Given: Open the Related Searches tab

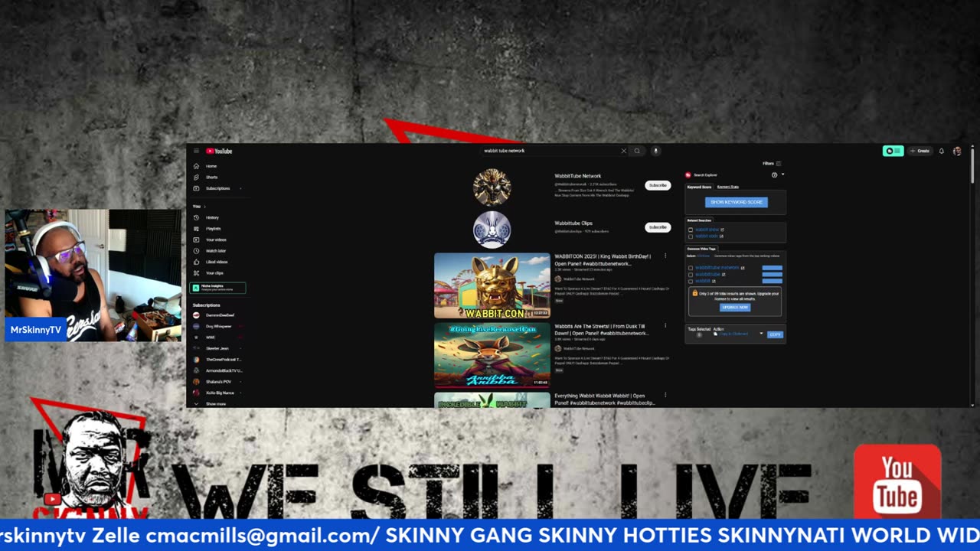Looking at the screenshot, I should (699, 220).
